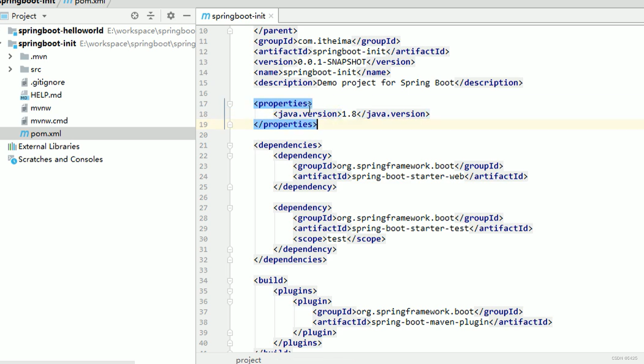Collapse the properties block fold on line 17
The image size is (644, 364).
coord(230,104)
